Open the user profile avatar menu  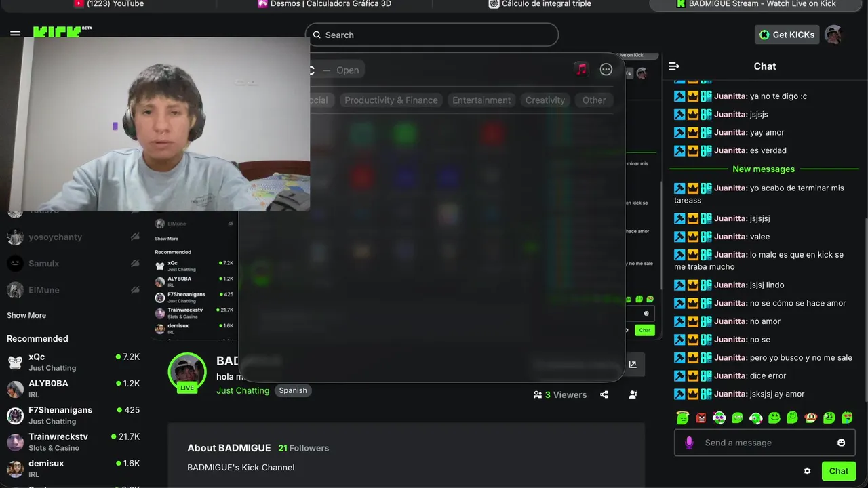click(833, 35)
